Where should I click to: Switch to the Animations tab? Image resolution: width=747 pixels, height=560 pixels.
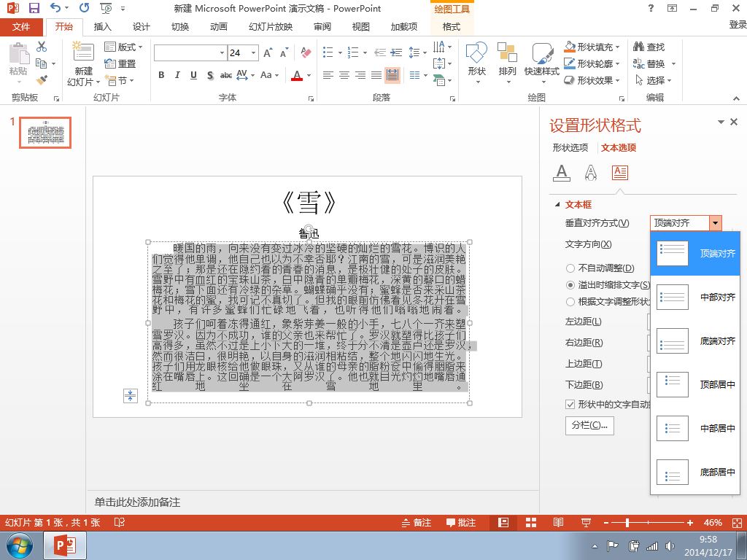coord(219,27)
